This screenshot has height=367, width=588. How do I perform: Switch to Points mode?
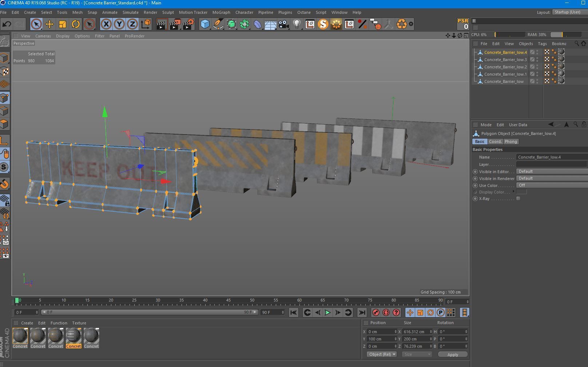(4, 98)
